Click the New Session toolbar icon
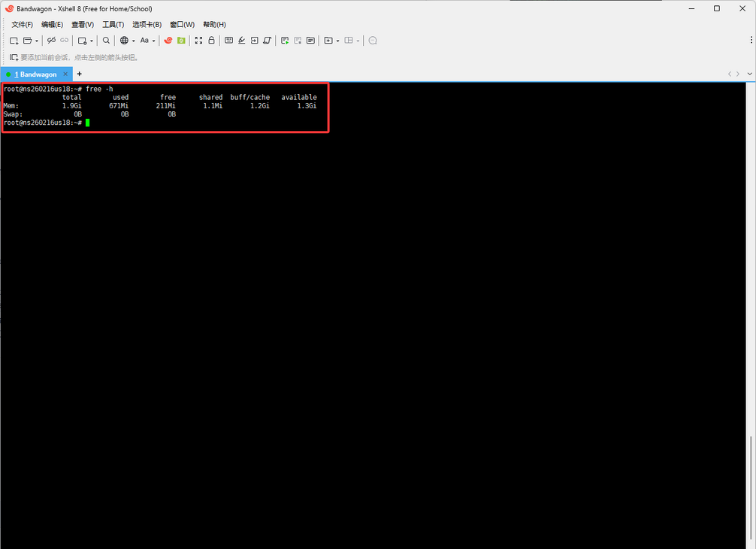The height and width of the screenshot is (549, 756). [x=14, y=41]
